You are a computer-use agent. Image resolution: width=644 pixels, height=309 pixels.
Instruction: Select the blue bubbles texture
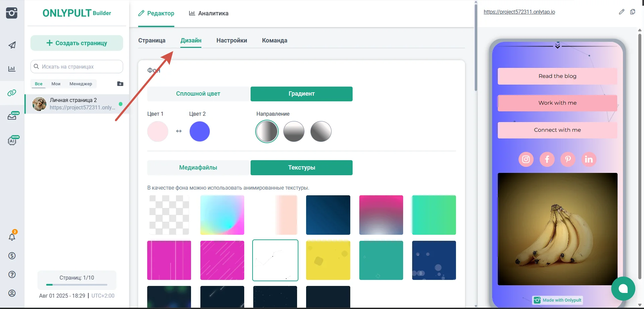[x=434, y=260]
